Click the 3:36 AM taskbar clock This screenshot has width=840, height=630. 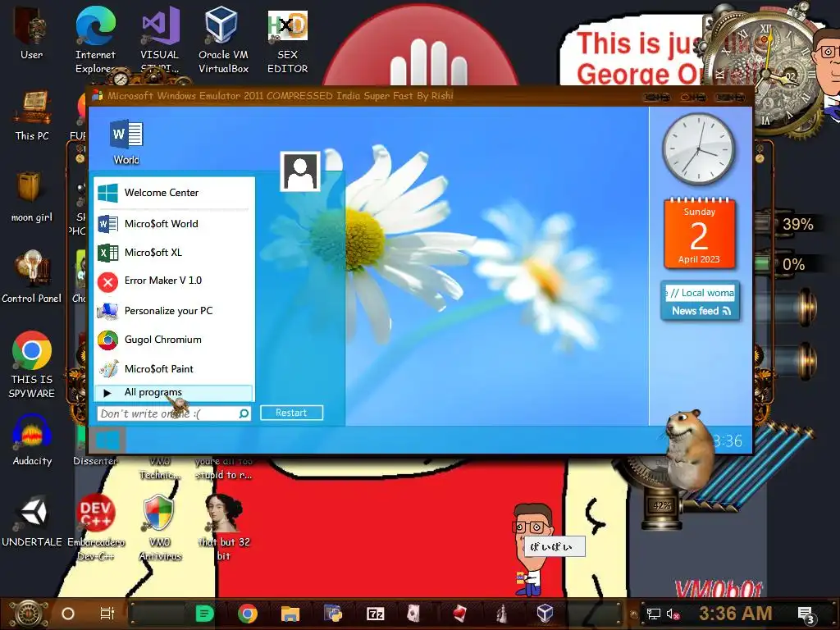[x=736, y=614]
